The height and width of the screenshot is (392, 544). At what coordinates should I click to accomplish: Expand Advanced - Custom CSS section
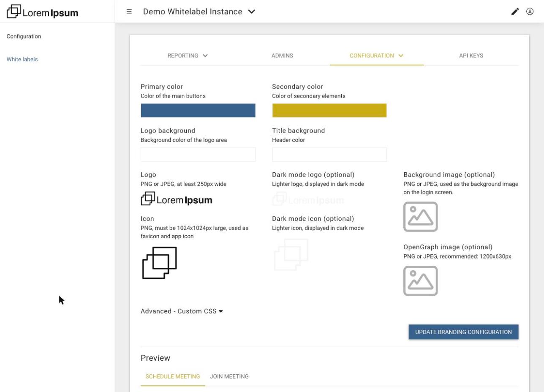[x=182, y=311]
